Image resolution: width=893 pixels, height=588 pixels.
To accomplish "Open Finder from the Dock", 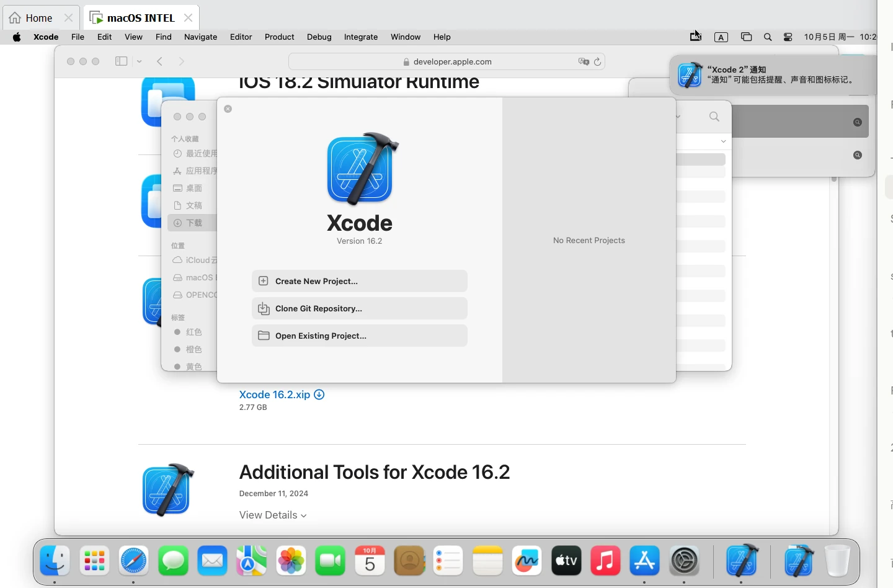I will [x=55, y=561].
